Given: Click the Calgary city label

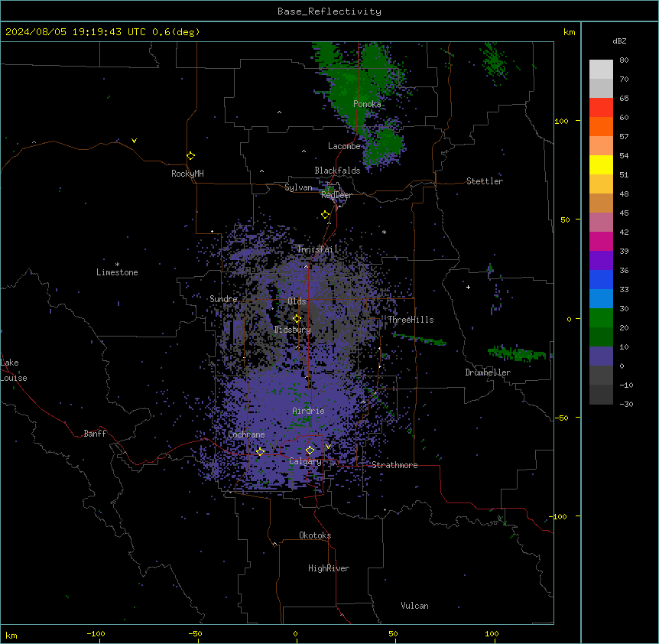Looking at the screenshot, I should (x=305, y=461).
